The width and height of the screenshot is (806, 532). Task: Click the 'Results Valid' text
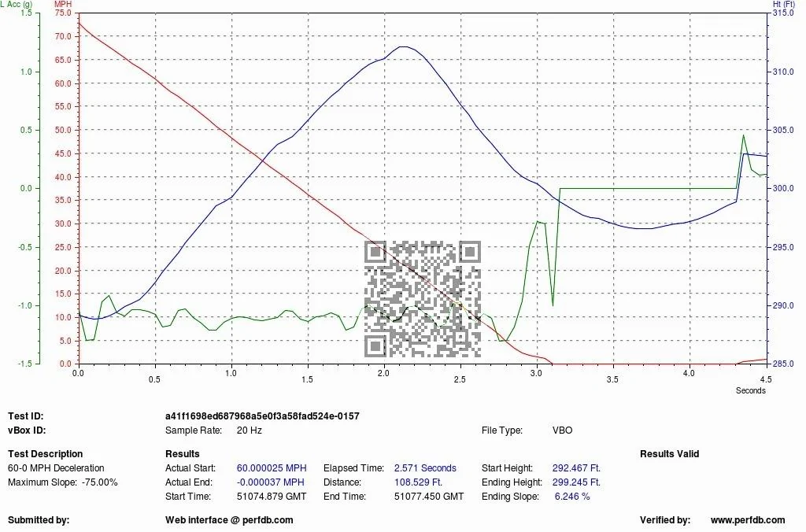[669, 454]
